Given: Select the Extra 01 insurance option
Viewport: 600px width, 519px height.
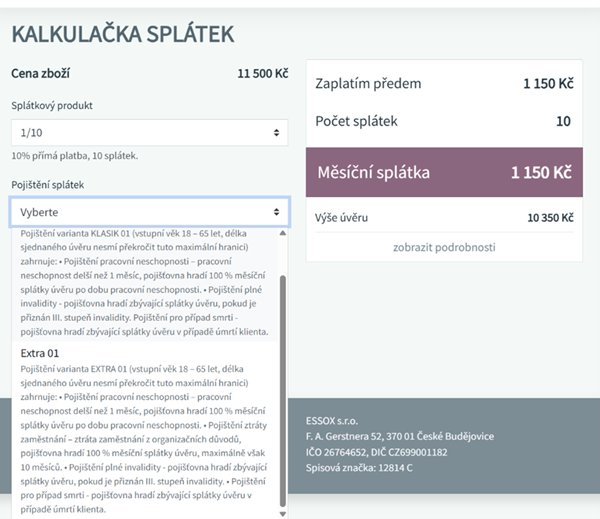Looking at the screenshot, I should tap(40, 353).
